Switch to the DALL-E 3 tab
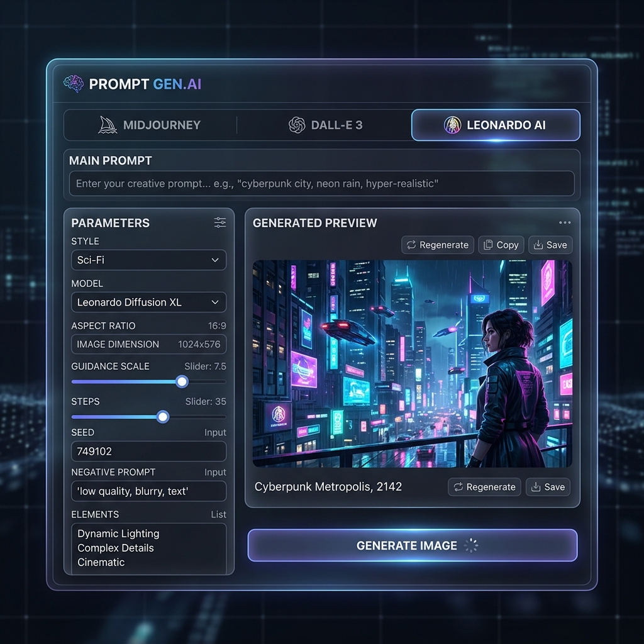 [325, 125]
